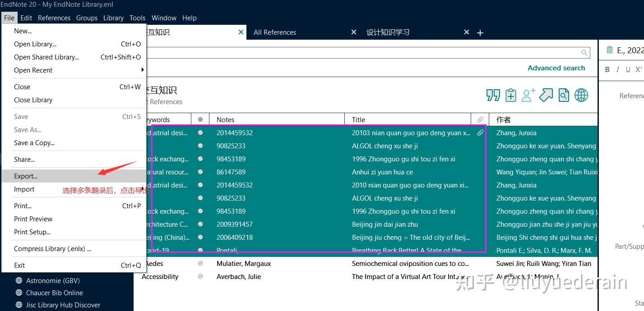This screenshot has height=311, width=644.
Task: Toggle read status for Mulatier, Margaux row
Action: [x=200, y=264]
